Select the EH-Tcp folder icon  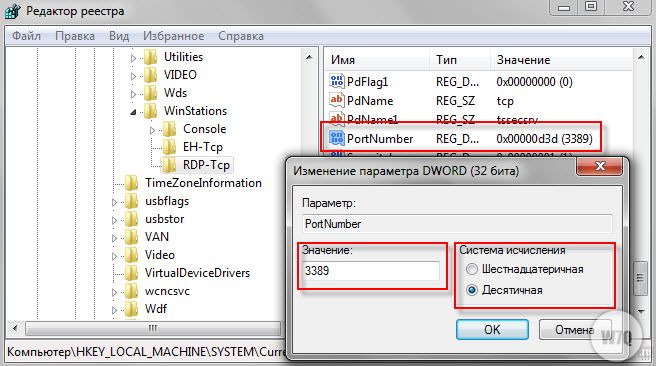(x=169, y=147)
